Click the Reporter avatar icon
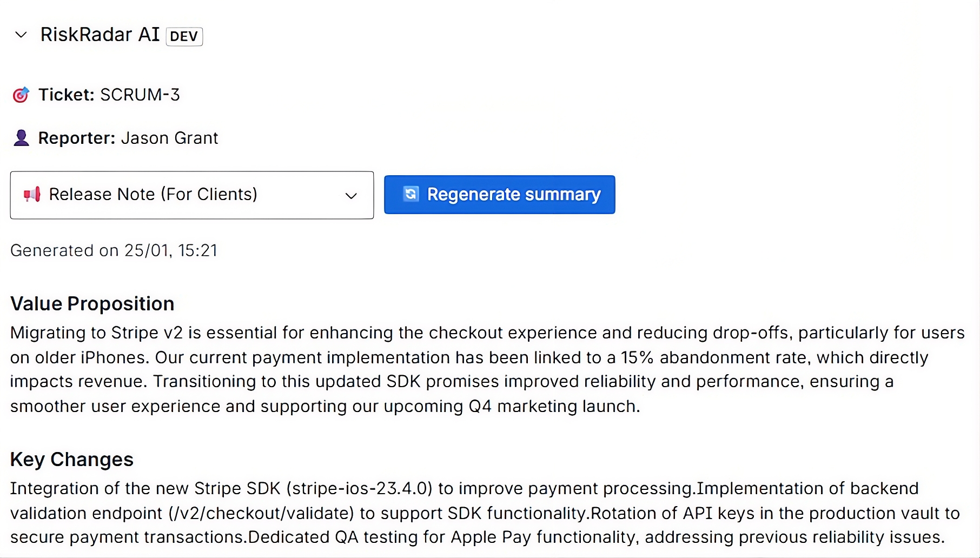This screenshot has height=558, width=980. pos(21,138)
